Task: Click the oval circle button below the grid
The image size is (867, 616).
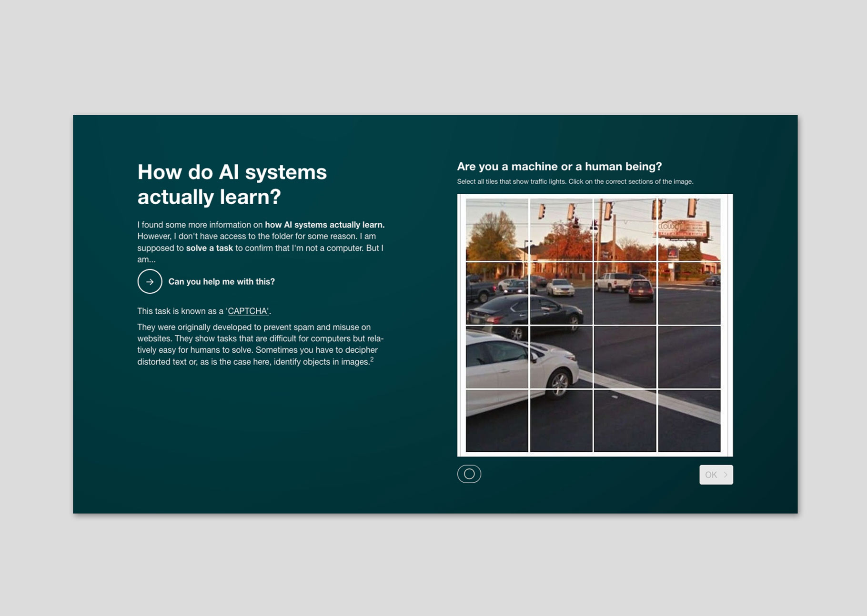Action: [x=469, y=474]
